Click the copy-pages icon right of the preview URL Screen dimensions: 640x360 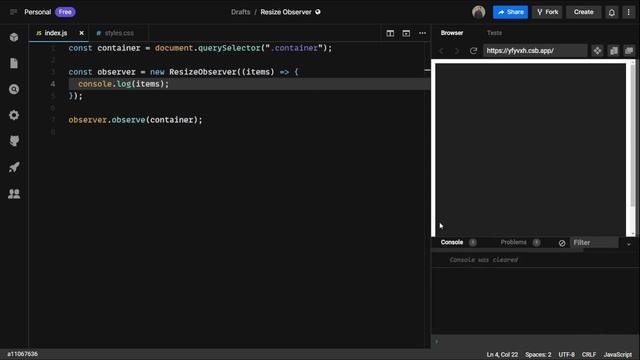tap(613, 51)
